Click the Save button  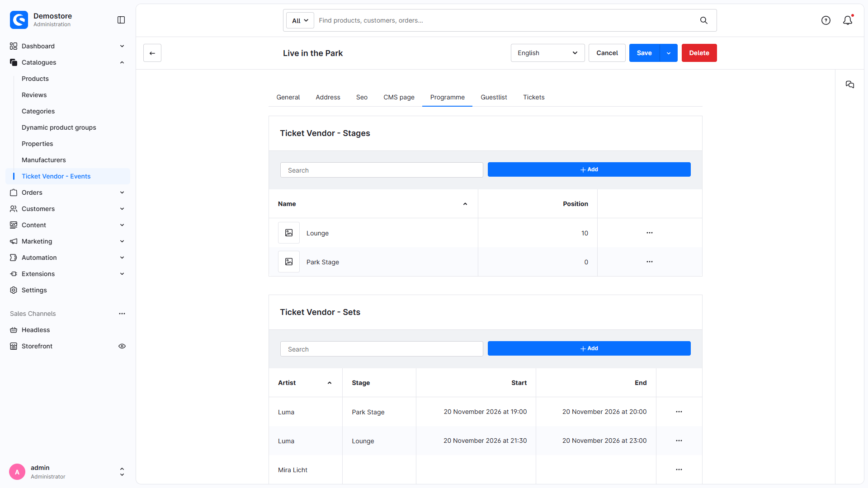644,53
